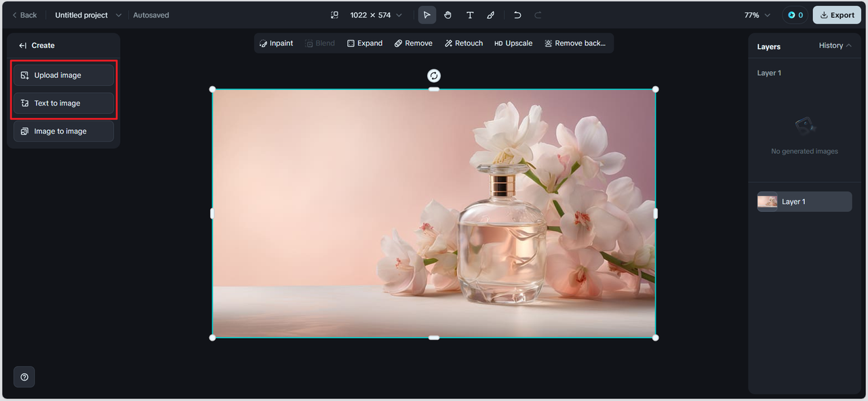The image size is (868, 401).
Task: Open the 77% zoom level dropdown
Action: 758,15
